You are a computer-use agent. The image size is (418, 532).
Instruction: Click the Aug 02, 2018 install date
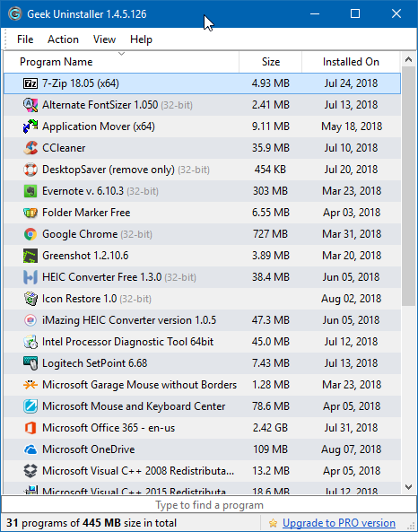click(x=351, y=299)
